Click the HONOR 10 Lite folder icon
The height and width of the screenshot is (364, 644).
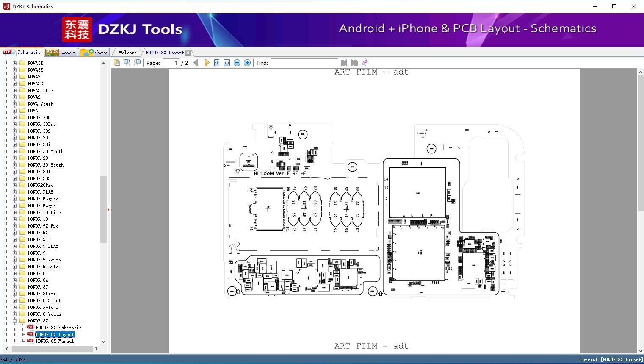point(22,212)
